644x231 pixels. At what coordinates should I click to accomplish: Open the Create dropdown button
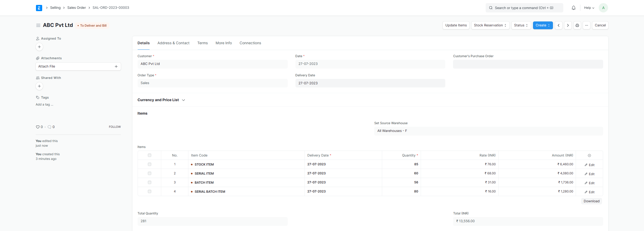click(x=543, y=25)
